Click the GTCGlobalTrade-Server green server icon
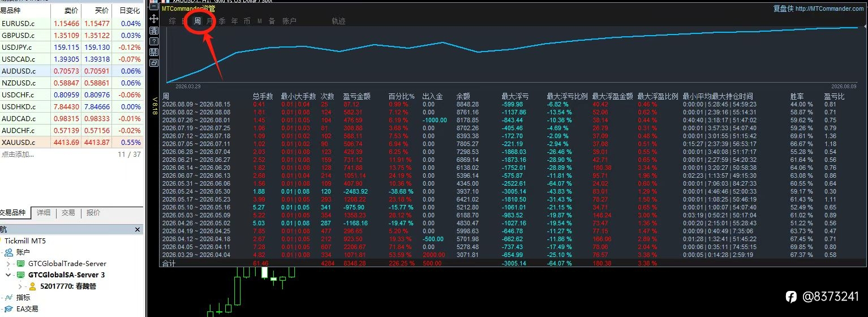Viewport: 868px width, 317px height. click(21, 264)
